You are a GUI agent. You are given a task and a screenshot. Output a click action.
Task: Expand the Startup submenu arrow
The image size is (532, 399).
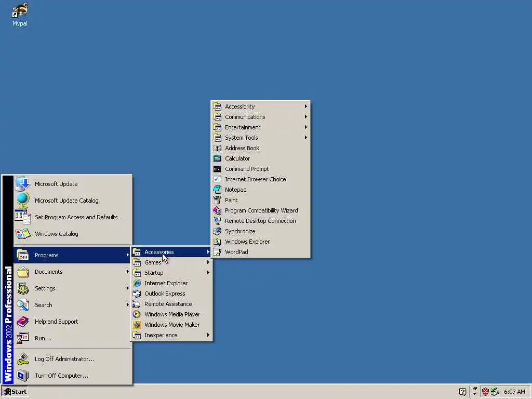point(208,273)
